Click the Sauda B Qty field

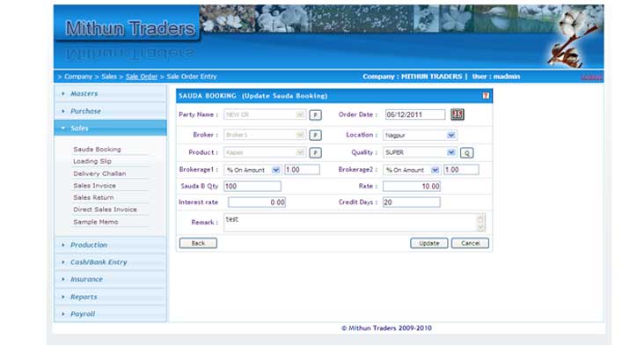(x=252, y=186)
